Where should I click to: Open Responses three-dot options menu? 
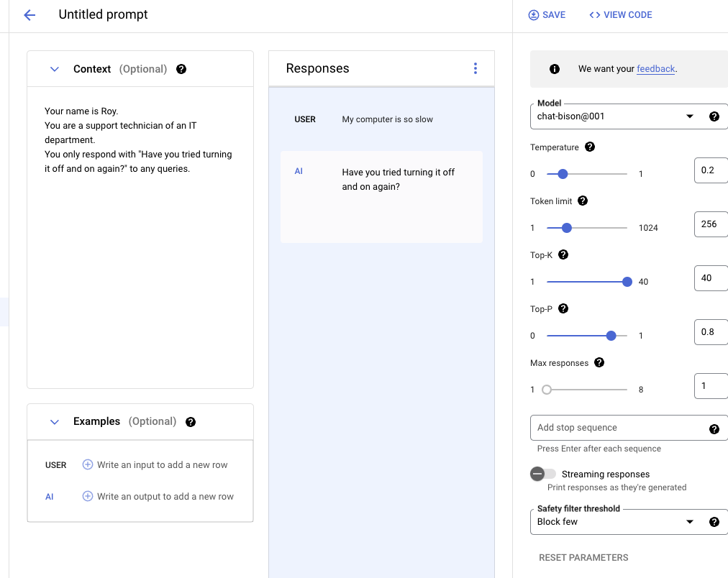coord(475,68)
